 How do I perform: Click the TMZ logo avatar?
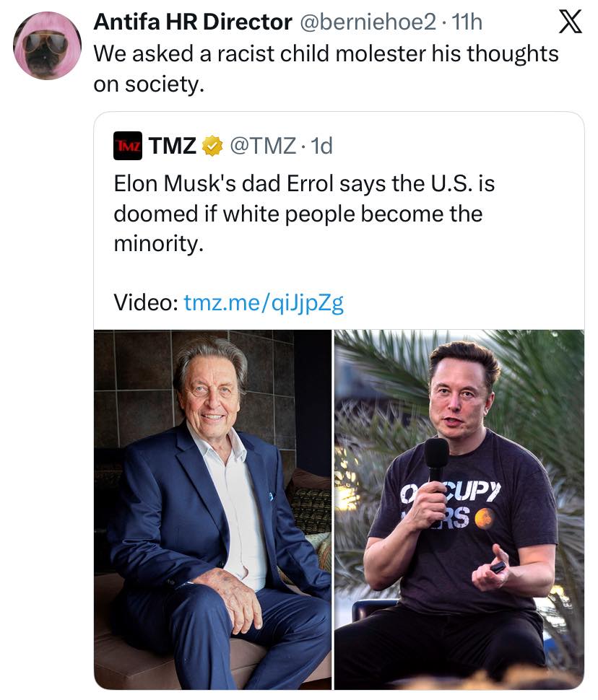pos(128,146)
